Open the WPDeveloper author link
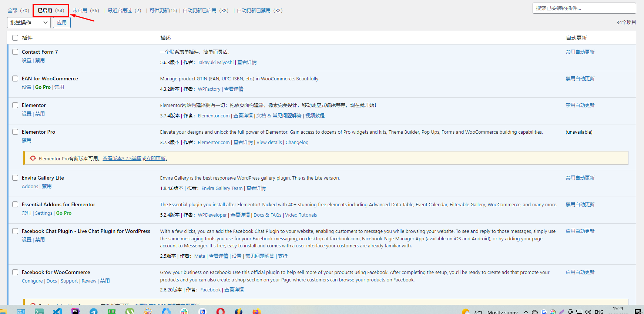The height and width of the screenshot is (314, 644). (212, 215)
